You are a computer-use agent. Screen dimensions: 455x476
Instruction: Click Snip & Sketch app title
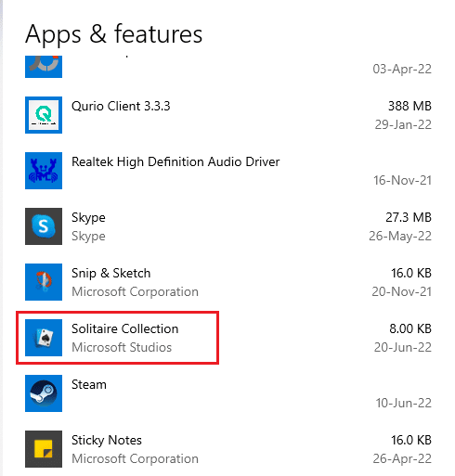coord(111,273)
